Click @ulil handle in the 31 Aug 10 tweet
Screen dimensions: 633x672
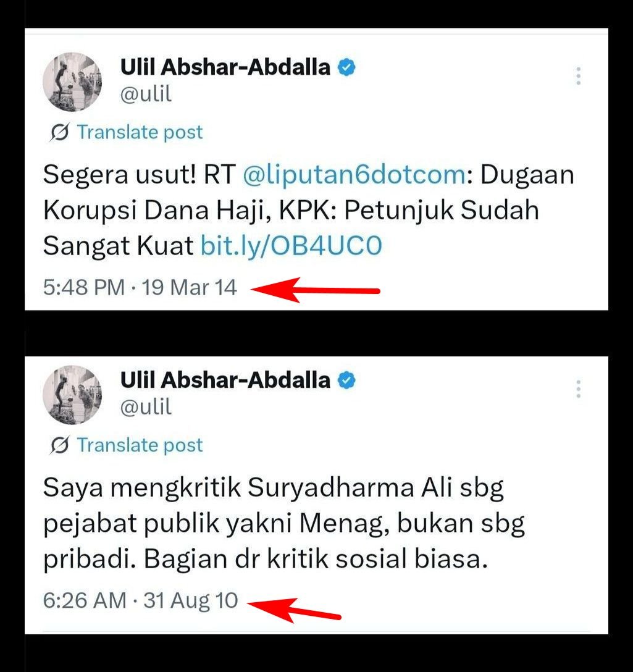pos(146,406)
